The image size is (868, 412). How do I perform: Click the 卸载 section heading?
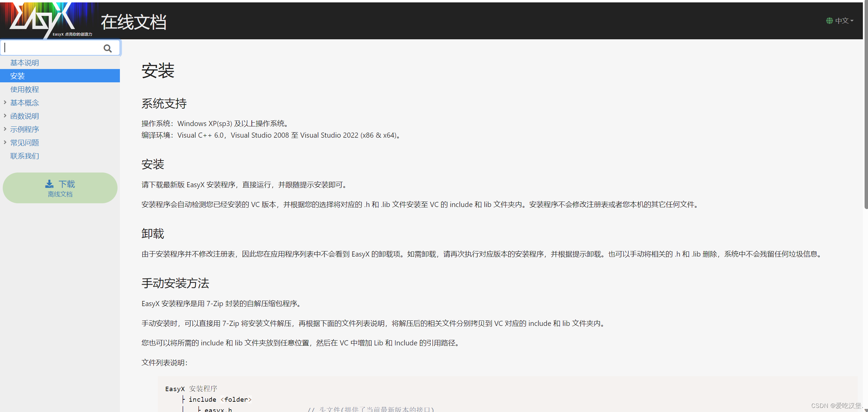[x=153, y=233]
